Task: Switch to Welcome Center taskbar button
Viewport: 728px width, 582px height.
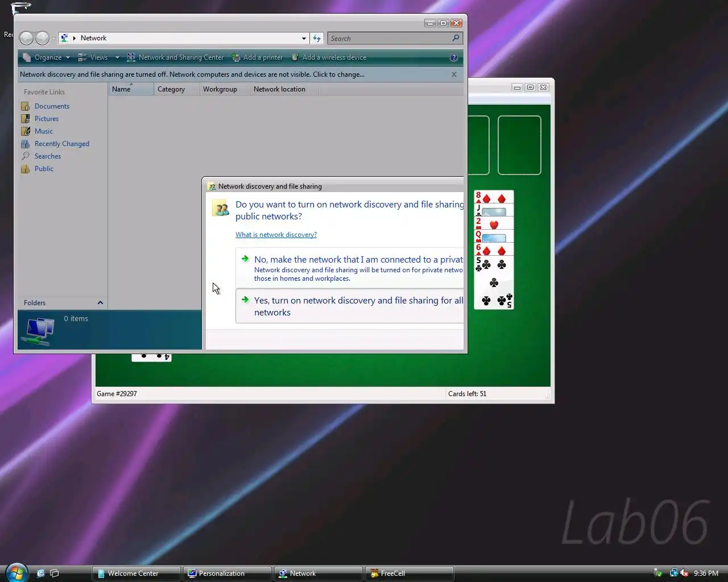Action: click(x=136, y=573)
